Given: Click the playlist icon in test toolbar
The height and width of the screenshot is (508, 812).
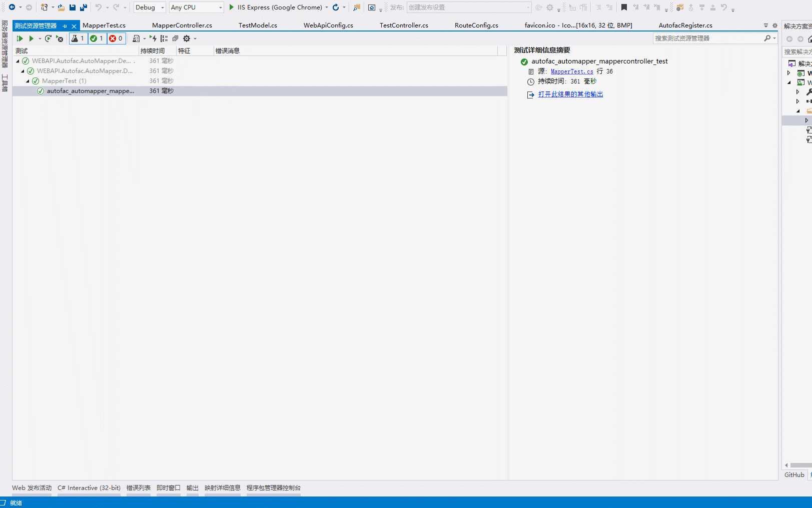Looking at the screenshot, I should (x=136, y=38).
